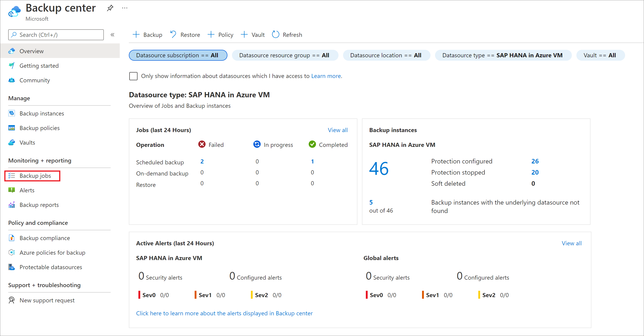The width and height of the screenshot is (644, 336).
Task: Select Backup compliance menu item
Action: (x=45, y=238)
